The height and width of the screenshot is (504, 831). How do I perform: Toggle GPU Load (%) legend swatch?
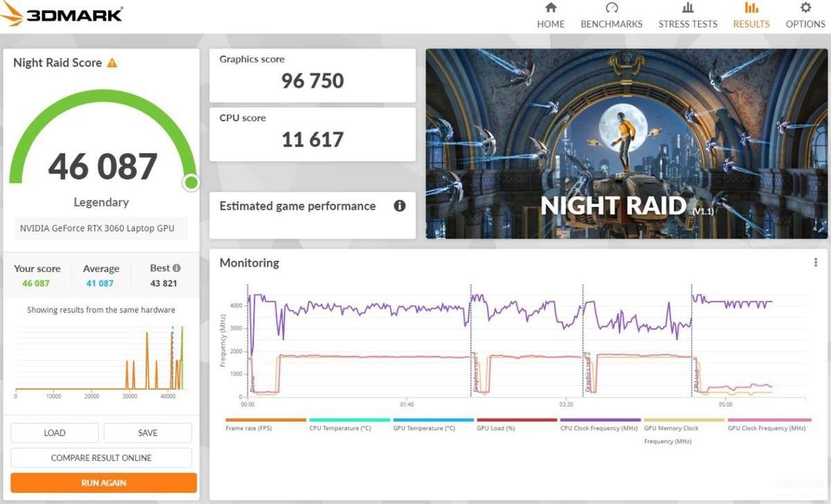click(x=517, y=420)
